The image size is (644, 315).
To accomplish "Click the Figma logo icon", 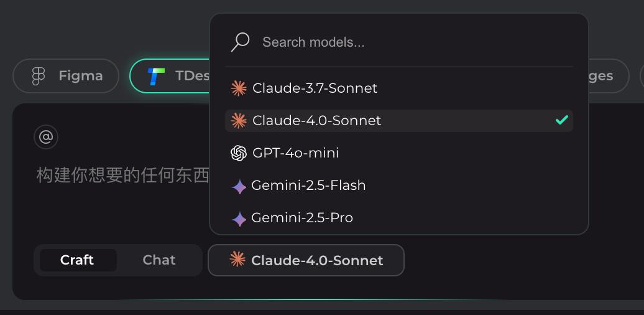I will (x=38, y=76).
